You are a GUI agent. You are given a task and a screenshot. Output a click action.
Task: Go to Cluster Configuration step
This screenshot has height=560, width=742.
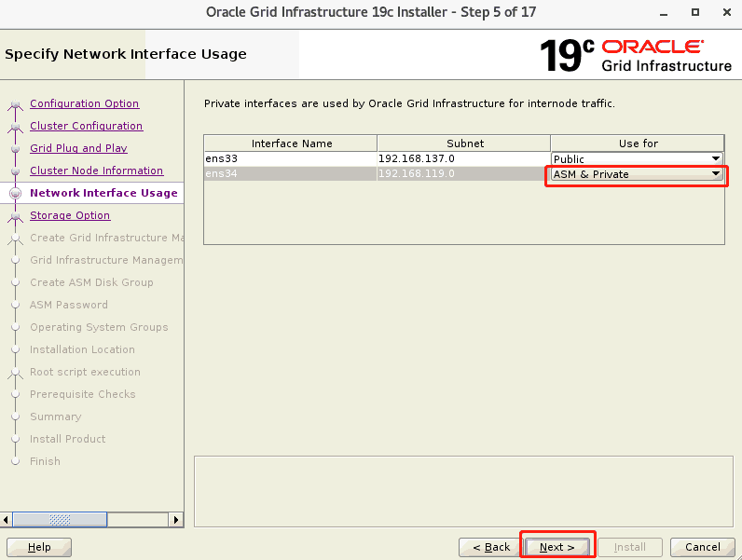click(x=86, y=126)
